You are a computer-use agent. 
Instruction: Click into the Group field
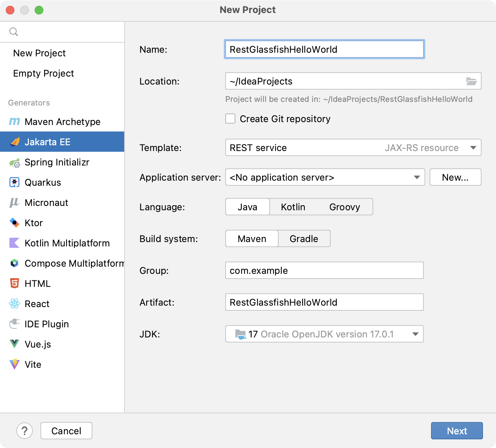(325, 271)
